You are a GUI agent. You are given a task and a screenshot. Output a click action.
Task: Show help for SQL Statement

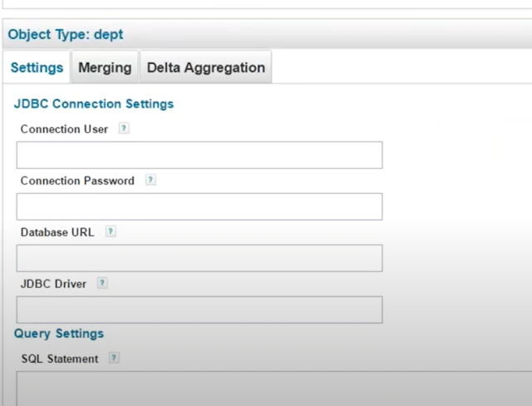pyautogui.click(x=114, y=358)
